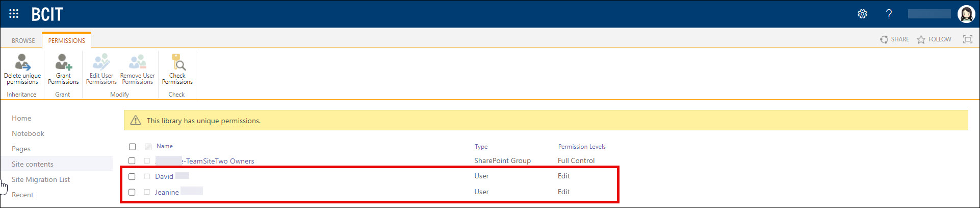Open Site contents in left navigation
Image resolution: width=980 pixels, height=208 pixels.
[x=33, y=164]
